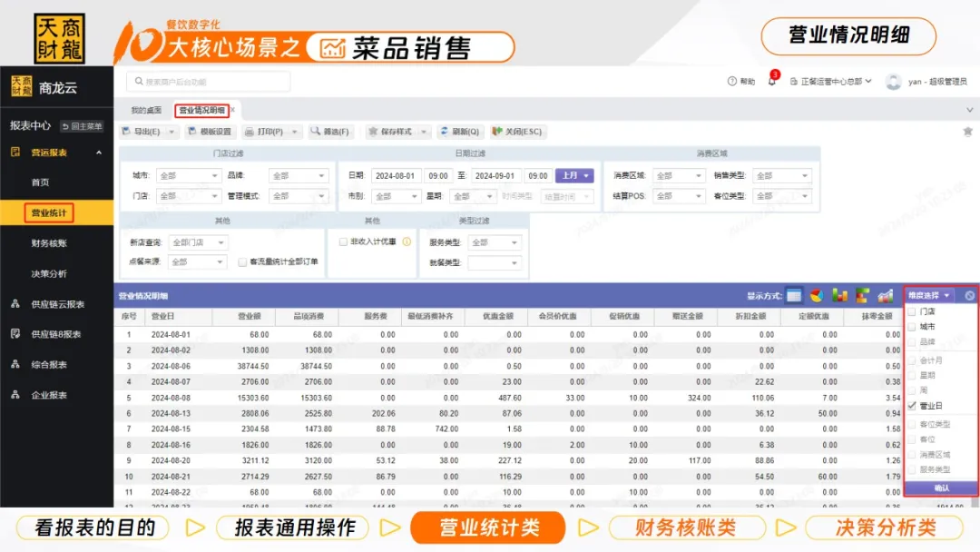Viewport: 980px width, 552px height.
Task: Open the 市别 filter dropdown
Action: tap(396, 196)
